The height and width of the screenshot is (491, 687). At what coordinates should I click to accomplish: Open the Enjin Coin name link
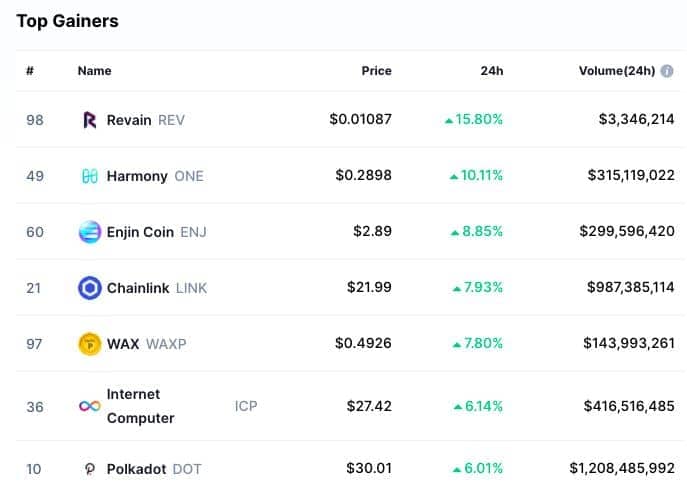pyautogui.click(x=140, y=232)
